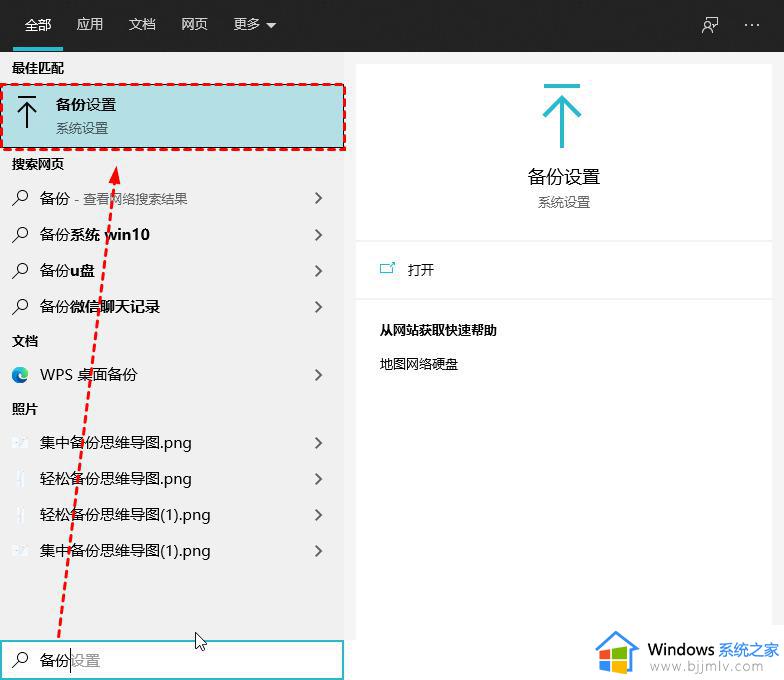Expand arrow for 轻松备份思维导图(1).png
The height and width of the screenshot is (680, 784).
(x=318, y=514)
